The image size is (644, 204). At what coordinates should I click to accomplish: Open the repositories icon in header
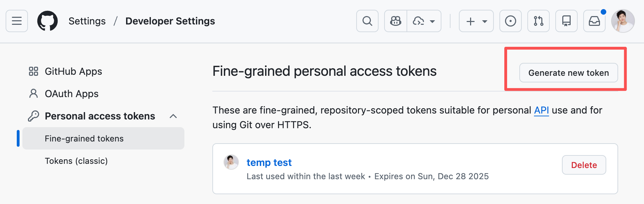(566, 21)
